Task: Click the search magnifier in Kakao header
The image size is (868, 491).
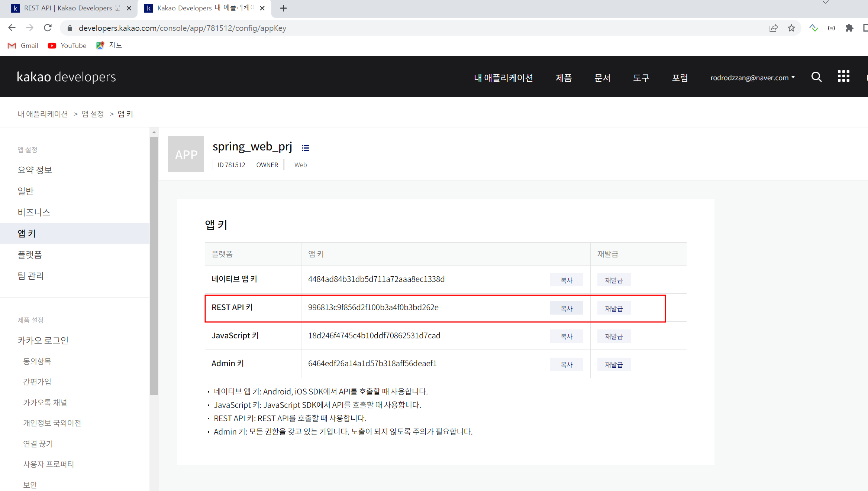Action: pyautogui.click(x=816, y=77)
